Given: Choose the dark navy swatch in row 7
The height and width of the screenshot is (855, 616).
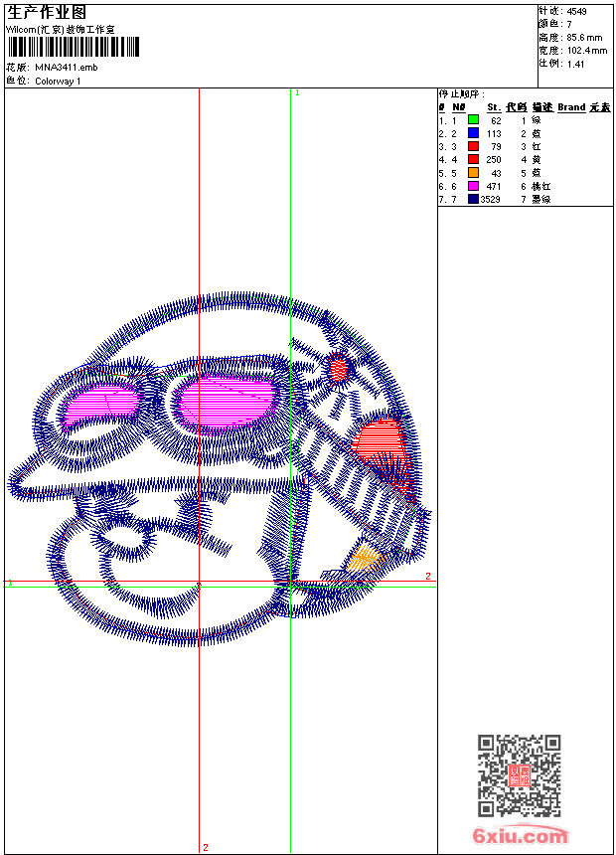Looking at the screenshot, I should [473, 199].
